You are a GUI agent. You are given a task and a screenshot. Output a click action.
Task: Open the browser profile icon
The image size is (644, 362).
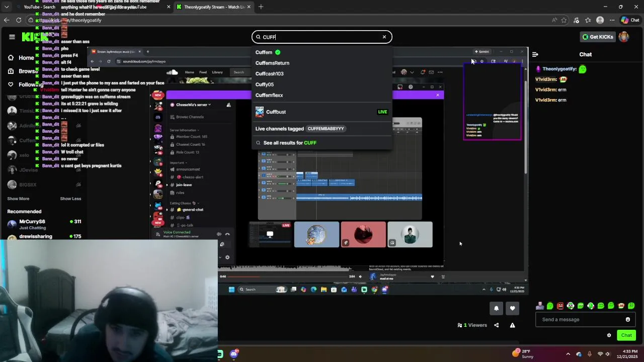point(600,20)
